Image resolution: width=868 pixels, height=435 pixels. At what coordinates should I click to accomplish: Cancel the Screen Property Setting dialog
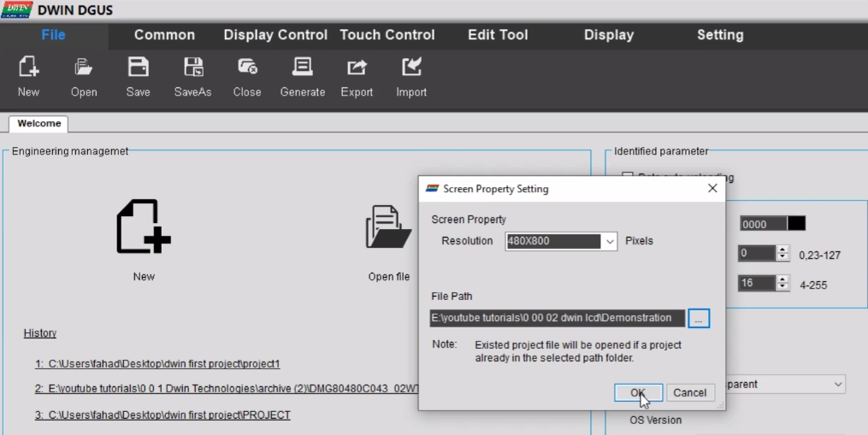pyautogui.click(x=690, y=392)
